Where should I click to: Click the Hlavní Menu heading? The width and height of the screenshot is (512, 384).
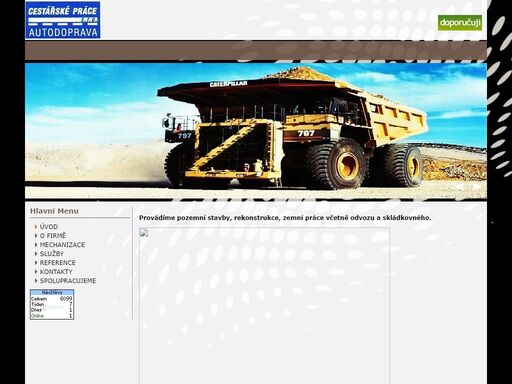coord(54,211)
